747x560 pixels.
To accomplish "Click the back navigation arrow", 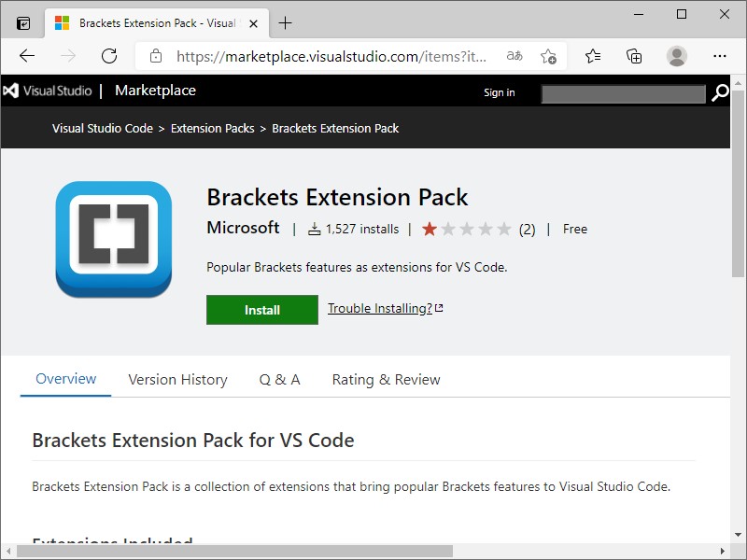I will [26, 56].
